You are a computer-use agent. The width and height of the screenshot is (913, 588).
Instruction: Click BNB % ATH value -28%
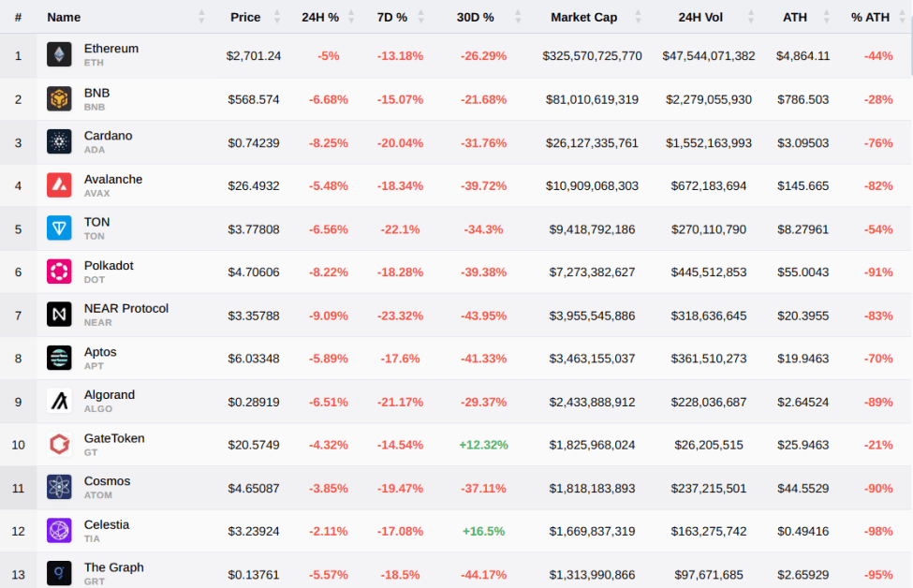[878, 99]
